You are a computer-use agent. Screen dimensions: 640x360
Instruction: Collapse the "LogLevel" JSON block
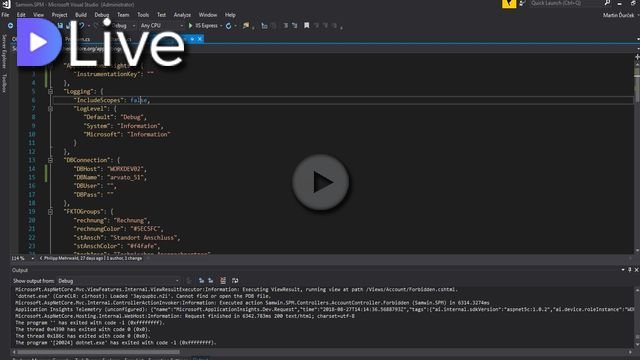pos(51,109)
